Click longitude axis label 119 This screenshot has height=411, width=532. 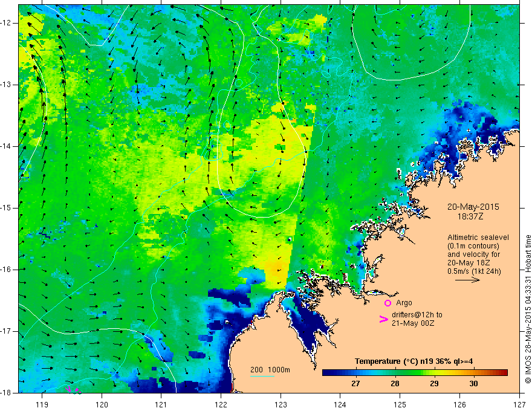click(42, 404)
